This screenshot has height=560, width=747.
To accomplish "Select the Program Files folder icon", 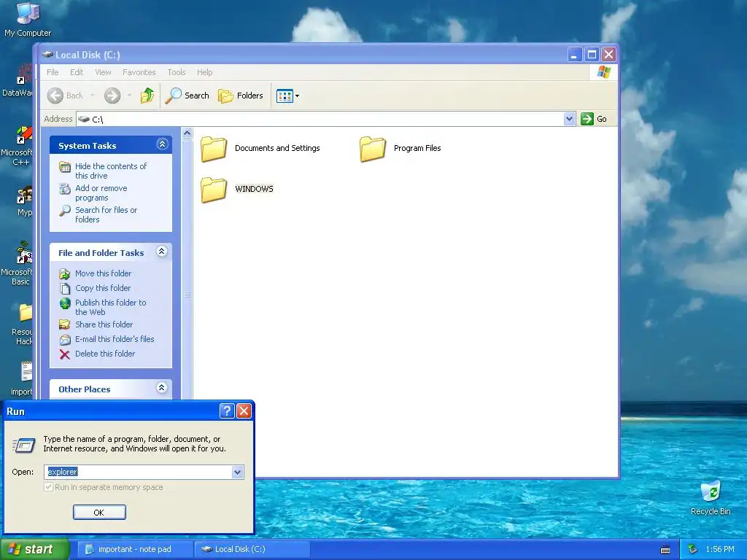I will click(373, 149).
